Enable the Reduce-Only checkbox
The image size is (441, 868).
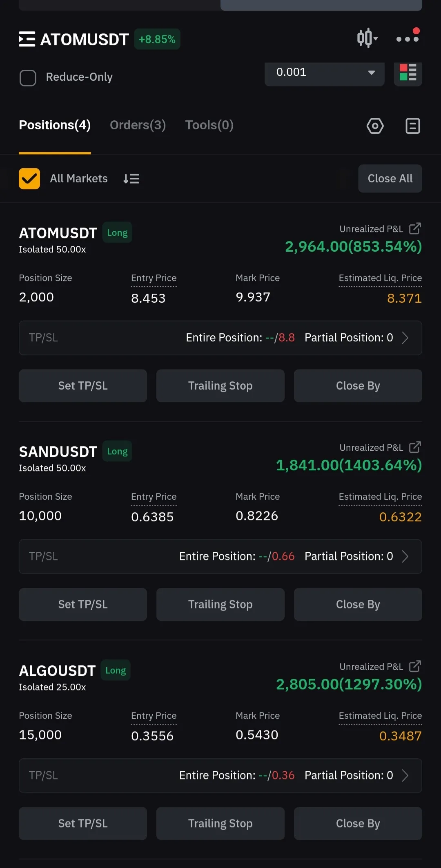tap(28, 77)
